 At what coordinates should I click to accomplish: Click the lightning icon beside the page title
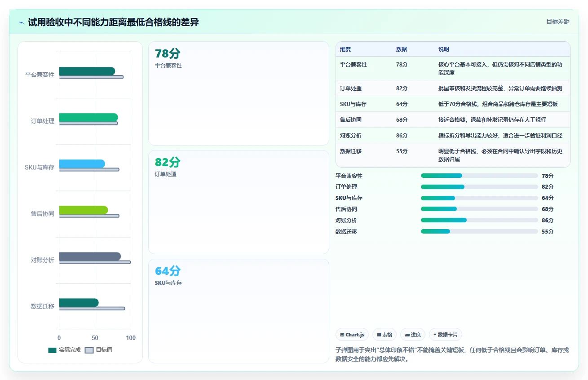(x=21, y=22)
